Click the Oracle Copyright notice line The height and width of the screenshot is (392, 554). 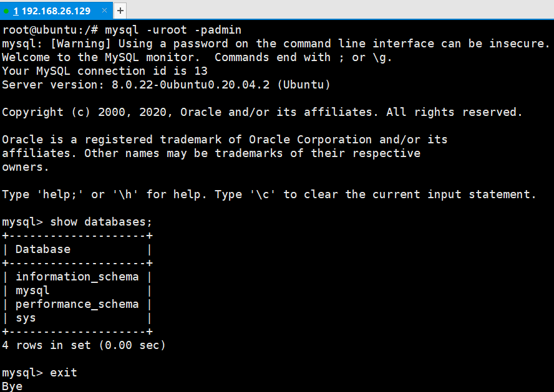point(262,112)
